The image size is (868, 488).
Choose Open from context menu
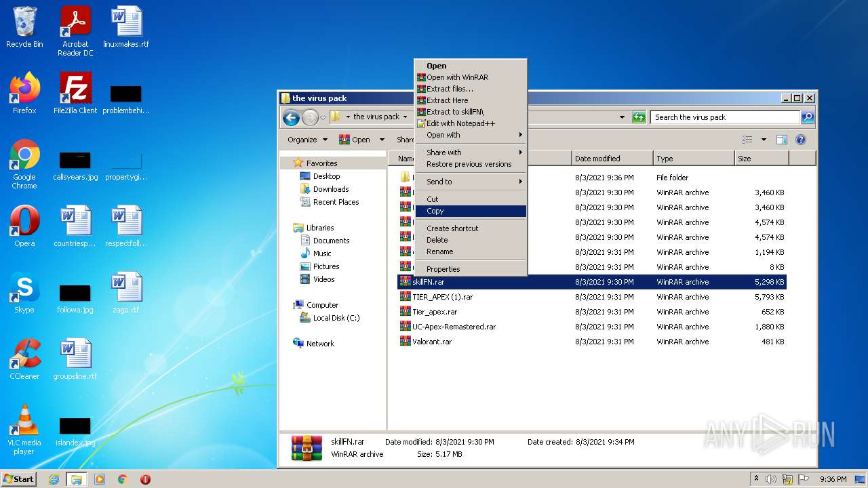pyautogui.click(x=471, y=66)
